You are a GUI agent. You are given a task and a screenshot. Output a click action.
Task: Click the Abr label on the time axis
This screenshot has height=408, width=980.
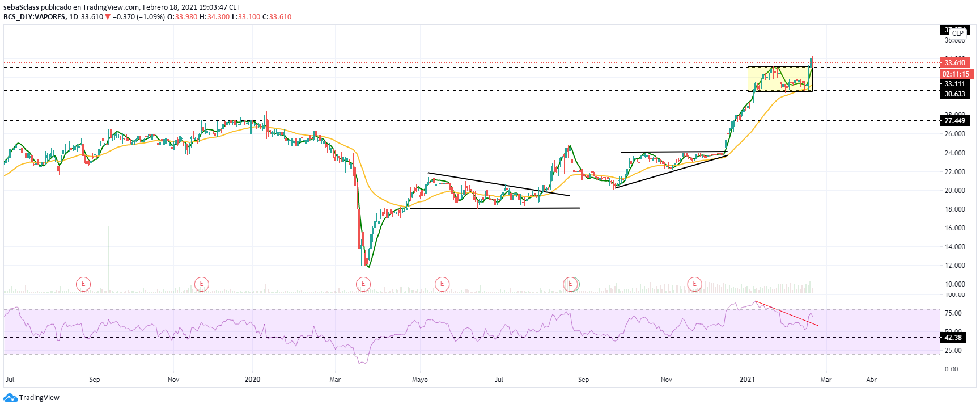click(872, 379)
